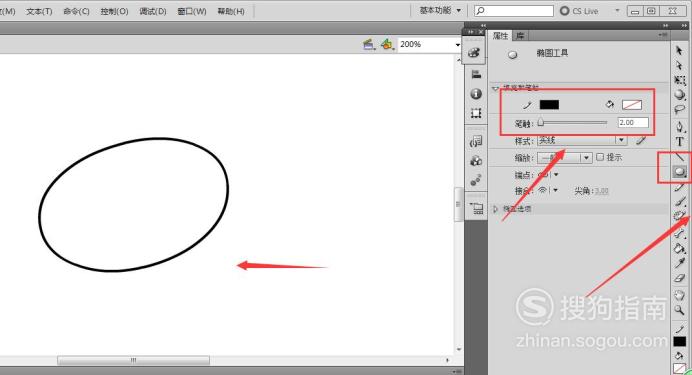
Task: Expand the icon panel dock arrows
Action: [x=483, y=26]
